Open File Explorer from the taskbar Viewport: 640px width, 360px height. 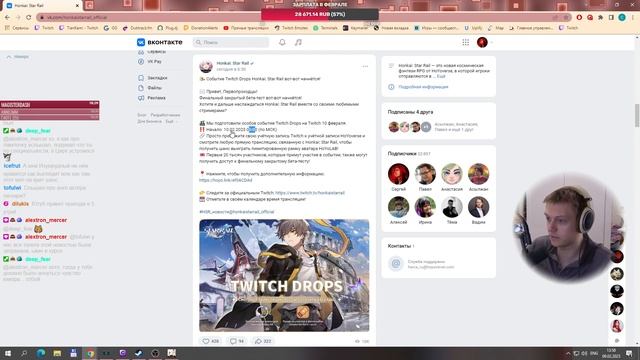pyautogui.click(x=57, y=353)
